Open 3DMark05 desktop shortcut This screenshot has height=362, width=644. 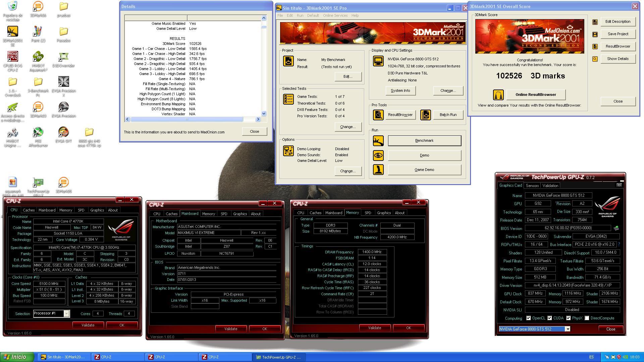tap(63, 185)
